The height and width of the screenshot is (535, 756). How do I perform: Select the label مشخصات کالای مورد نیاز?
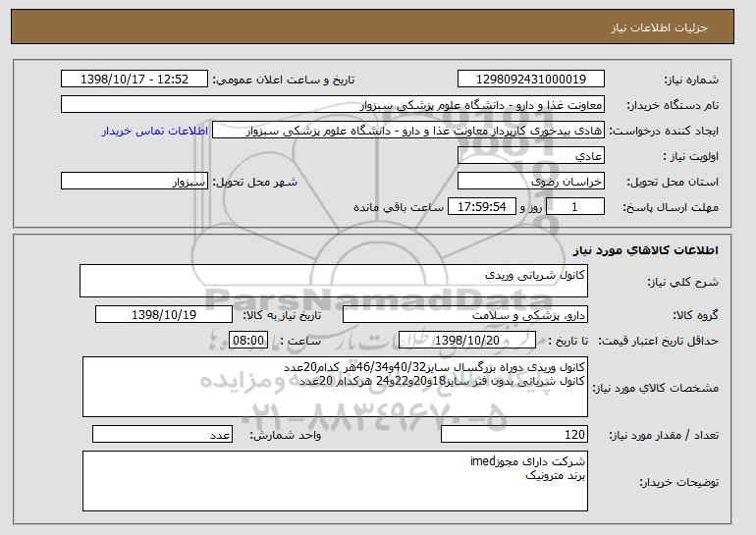tap(655, 388)
